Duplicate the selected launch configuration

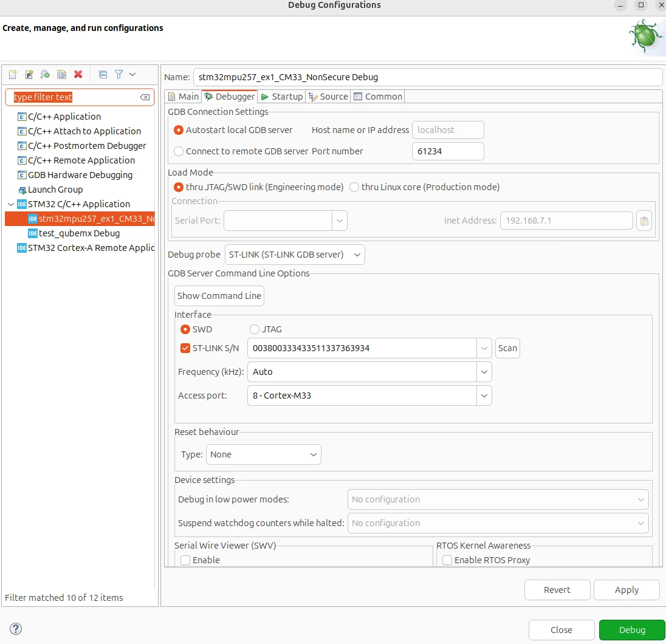pos(61,75)
